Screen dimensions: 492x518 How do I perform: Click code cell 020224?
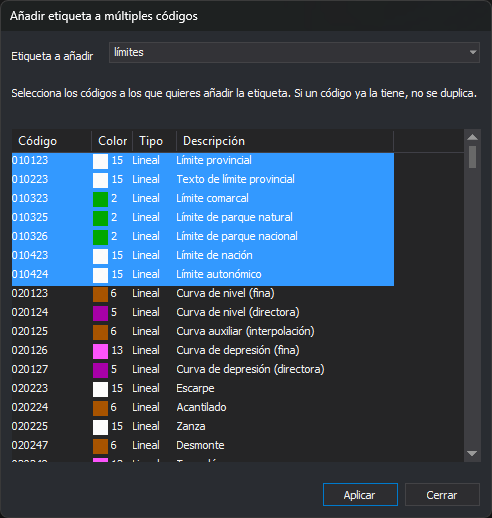[x=30, y=407]
